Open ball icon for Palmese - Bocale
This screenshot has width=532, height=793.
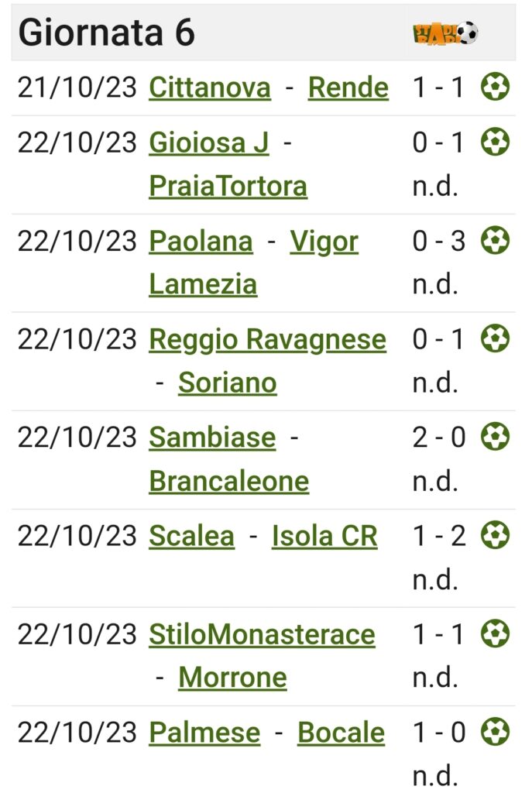495,732
